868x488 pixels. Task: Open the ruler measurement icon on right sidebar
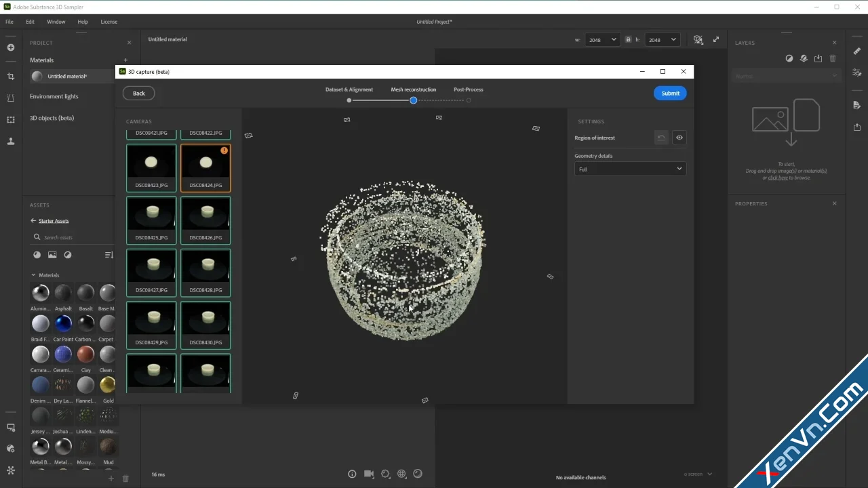coord(857,52)
